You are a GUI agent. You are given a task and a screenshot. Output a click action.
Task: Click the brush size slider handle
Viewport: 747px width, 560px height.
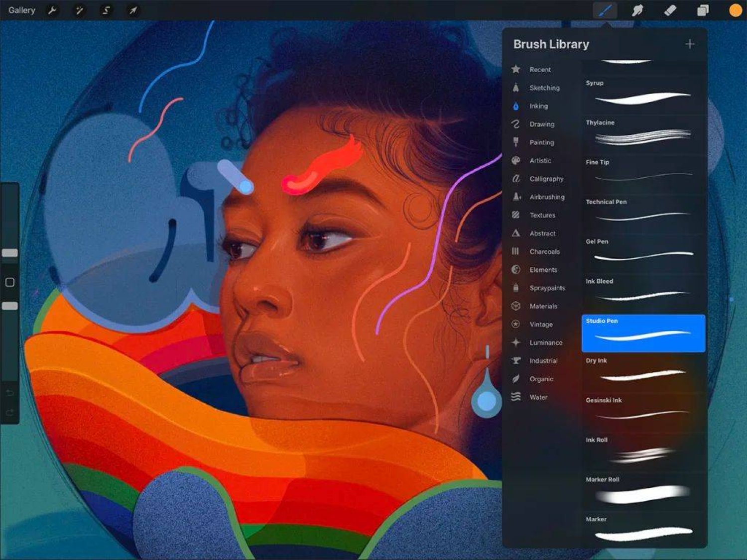(9, 253)
